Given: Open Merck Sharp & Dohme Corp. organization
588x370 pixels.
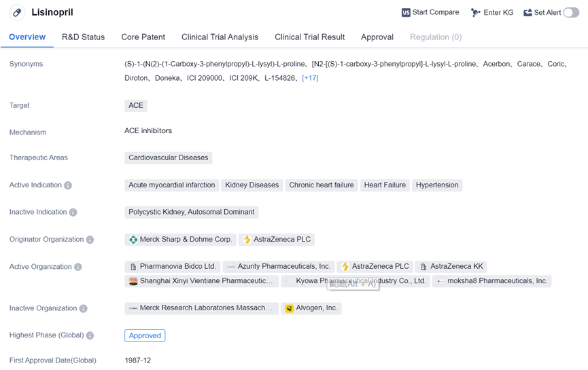Looking at the screenshot, I should [180, 240].
